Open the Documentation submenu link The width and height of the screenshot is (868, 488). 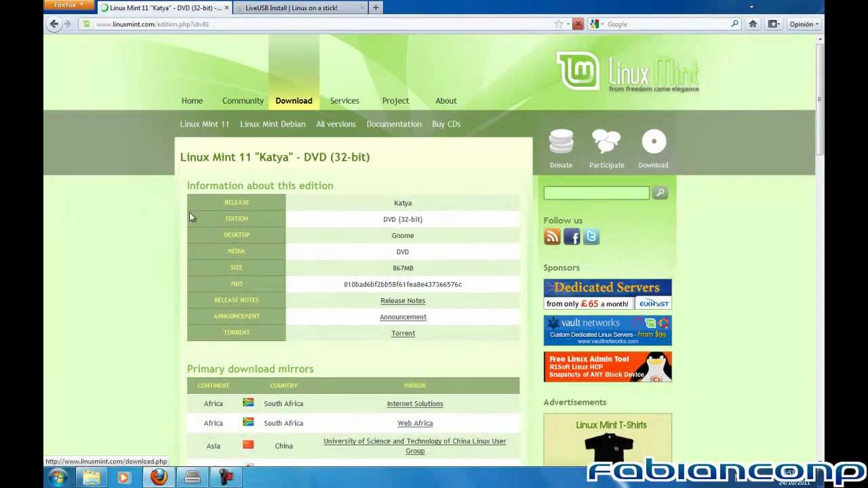coord(394,124)
